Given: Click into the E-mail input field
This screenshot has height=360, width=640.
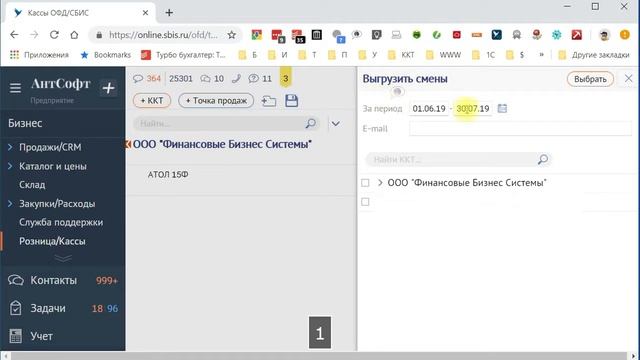Looking at the screenshot, I should 520,129.
